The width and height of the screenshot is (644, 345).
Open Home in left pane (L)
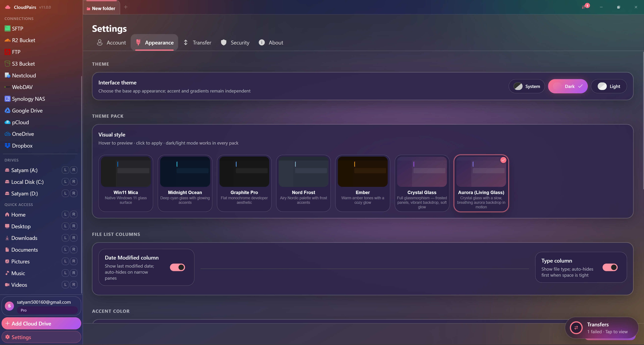[65, 214]
